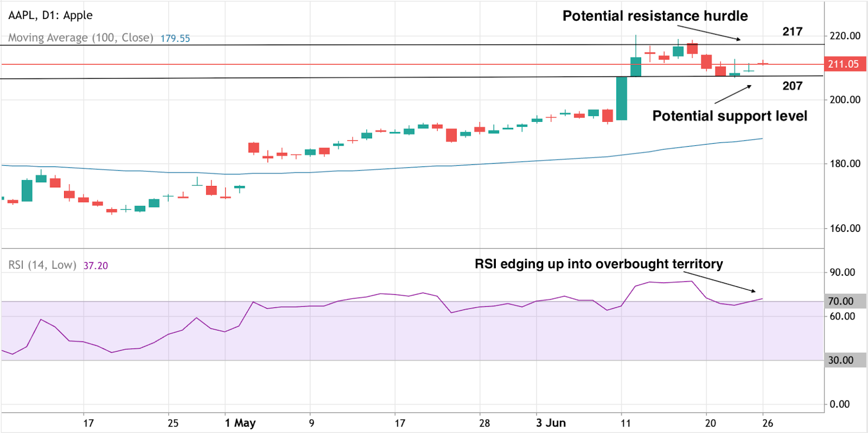Screen dimensions: 868x433
Task: Select the '26' date on time axis
Action: pyautogui.click(x=767, y=423)
